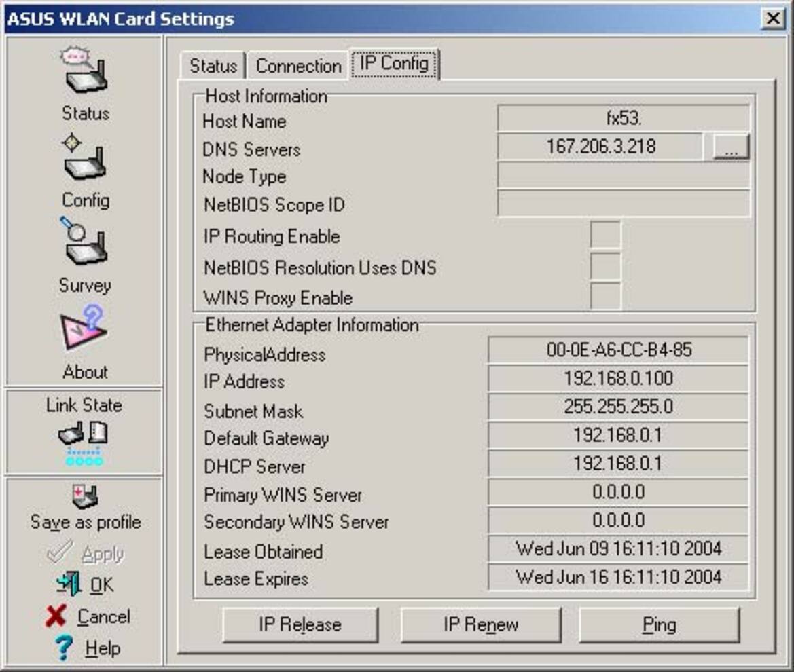Click the blue question mark Help icon
794x672 pixels.
(63, 648)
